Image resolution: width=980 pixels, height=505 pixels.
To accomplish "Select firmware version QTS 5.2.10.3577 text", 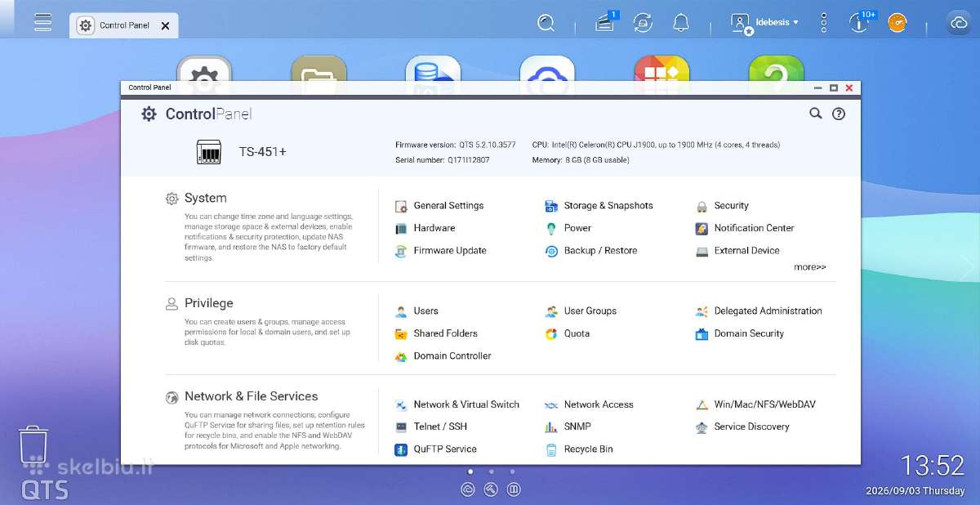I will pos(486,145).
